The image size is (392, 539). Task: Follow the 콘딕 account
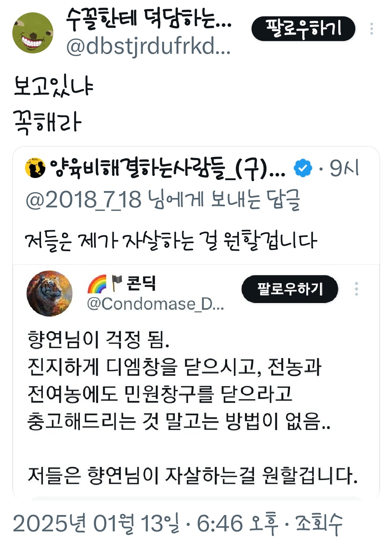point(290,289)
